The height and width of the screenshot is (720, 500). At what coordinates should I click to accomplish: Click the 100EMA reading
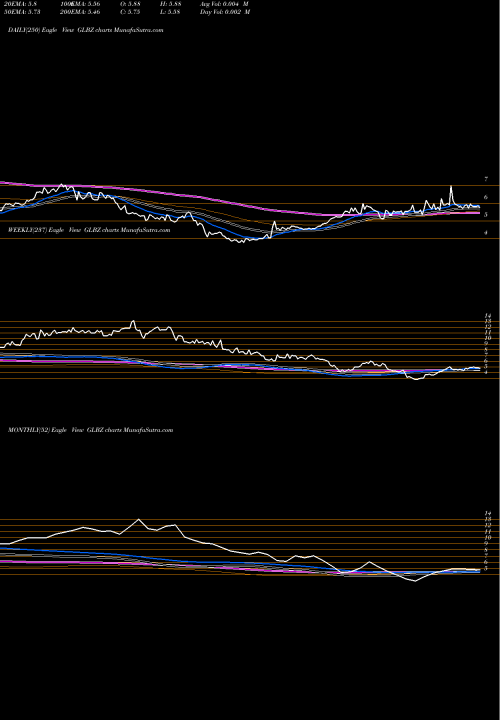click(x=79, y=4)
